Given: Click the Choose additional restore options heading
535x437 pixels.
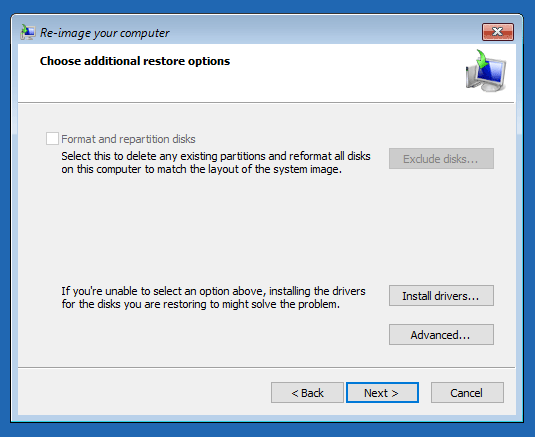Looking at the screenshot, I should tap(135, 61).
